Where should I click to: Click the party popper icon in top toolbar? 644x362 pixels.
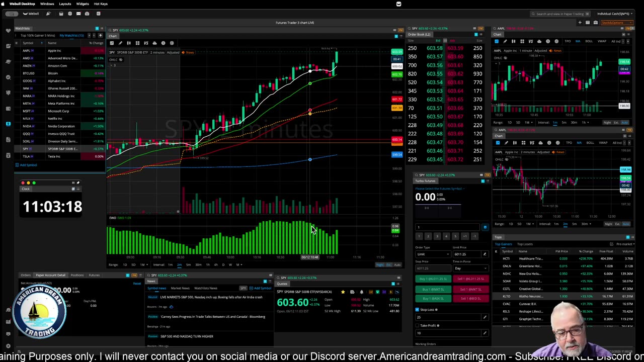point(48,14)
